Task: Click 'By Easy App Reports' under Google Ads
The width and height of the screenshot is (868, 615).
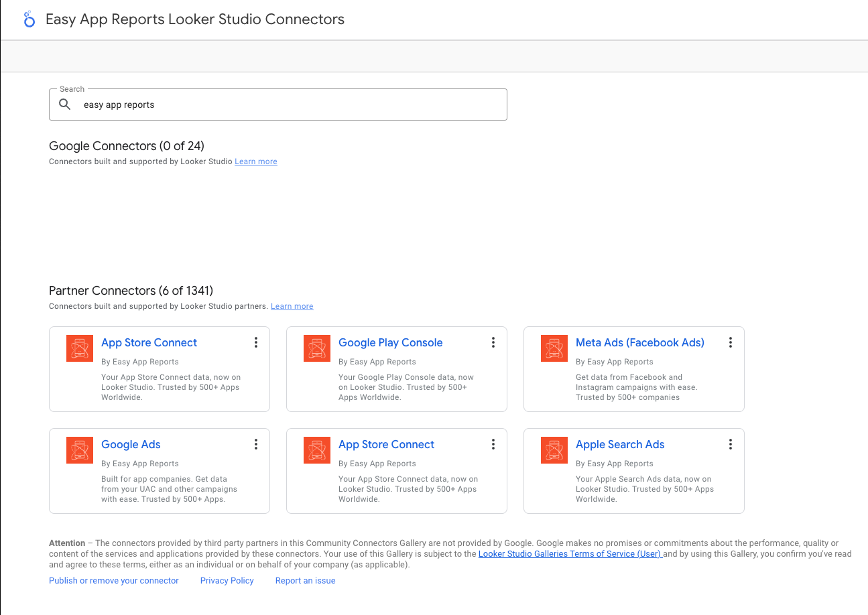Action: click(x=140, y=464)
